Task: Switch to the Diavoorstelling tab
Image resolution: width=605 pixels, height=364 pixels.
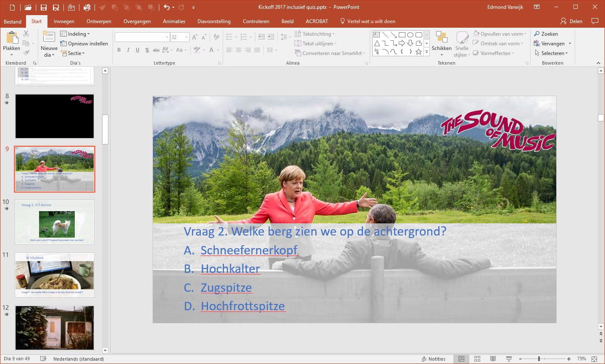Action: click(x=214, y=21)
